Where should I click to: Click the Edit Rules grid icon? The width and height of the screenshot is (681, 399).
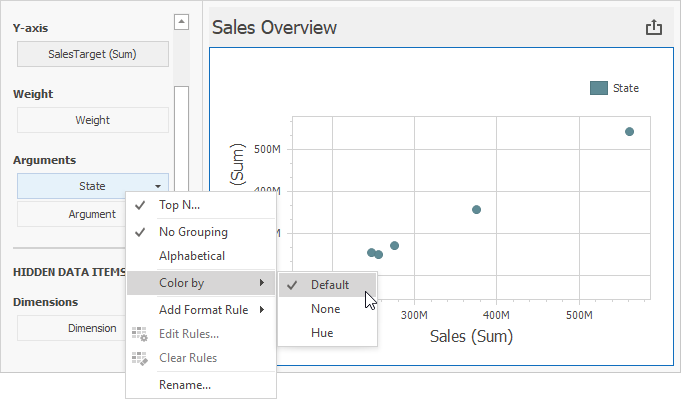tap(140, 334)
